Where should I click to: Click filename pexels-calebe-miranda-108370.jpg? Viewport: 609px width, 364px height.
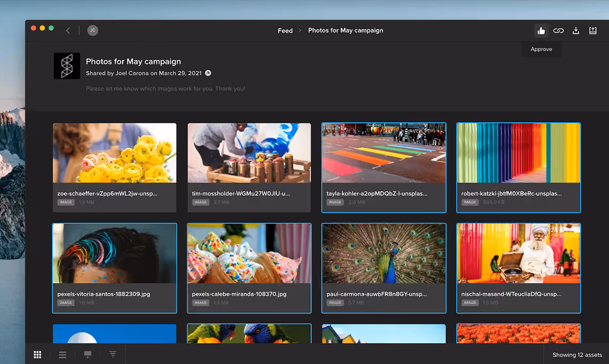pos(239,294)
